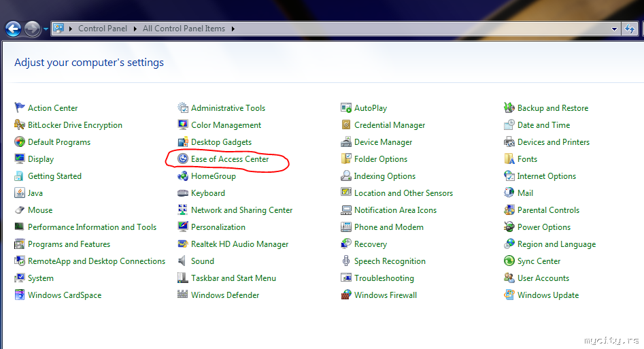Viewport: 644px width, 349px height.
Task: Open Network and Sharing Center link
Action: pyautogui.click(x=241, y=210)
